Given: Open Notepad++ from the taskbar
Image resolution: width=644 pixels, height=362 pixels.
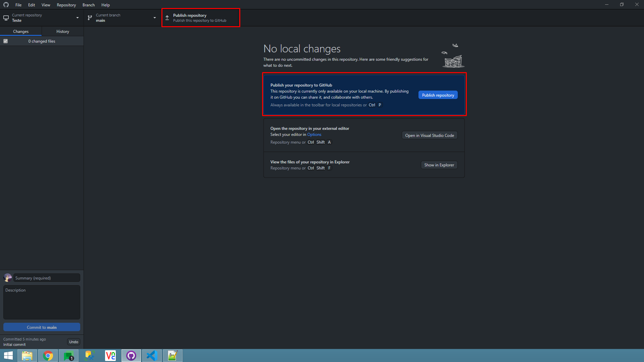Looking at the screenshot, I should (173, 356).
